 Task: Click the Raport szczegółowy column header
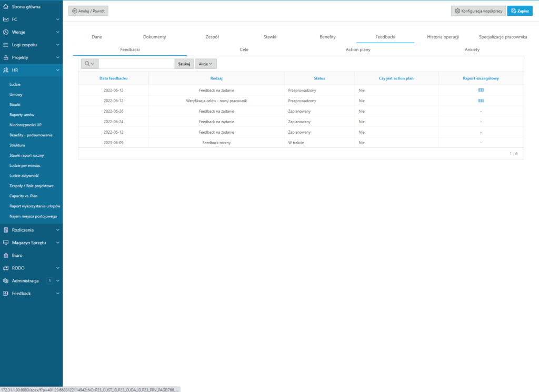[x=481, y=78]
